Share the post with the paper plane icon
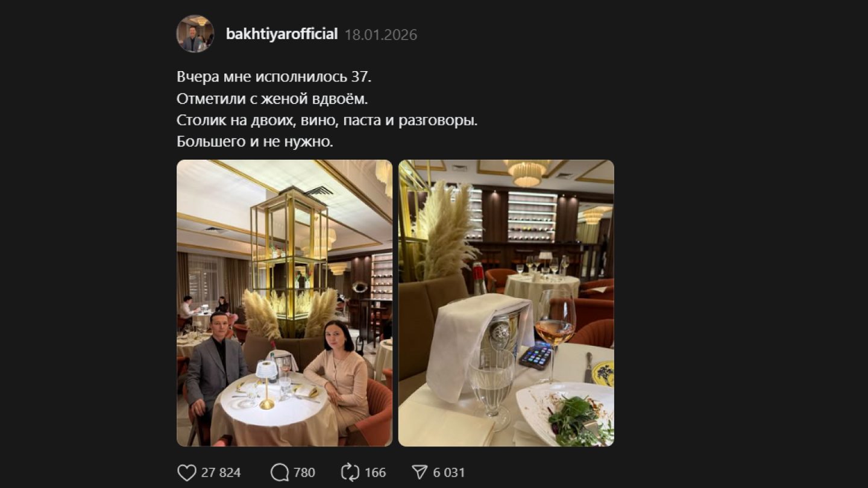This screenshot has width=868, height=488. point(419,472)
